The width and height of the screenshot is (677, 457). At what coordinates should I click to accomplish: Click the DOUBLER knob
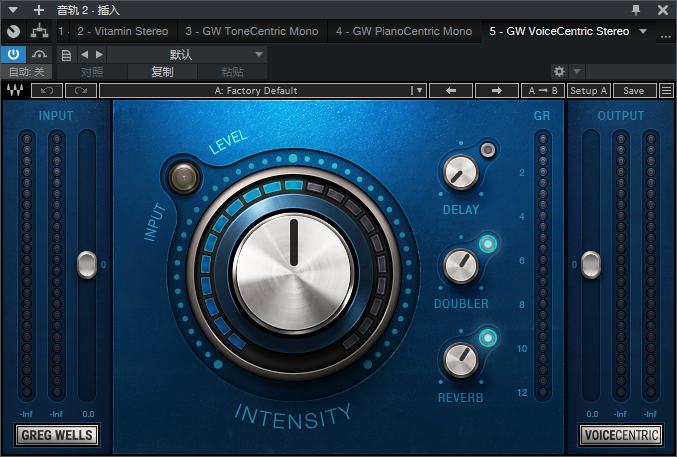point(461,266)
